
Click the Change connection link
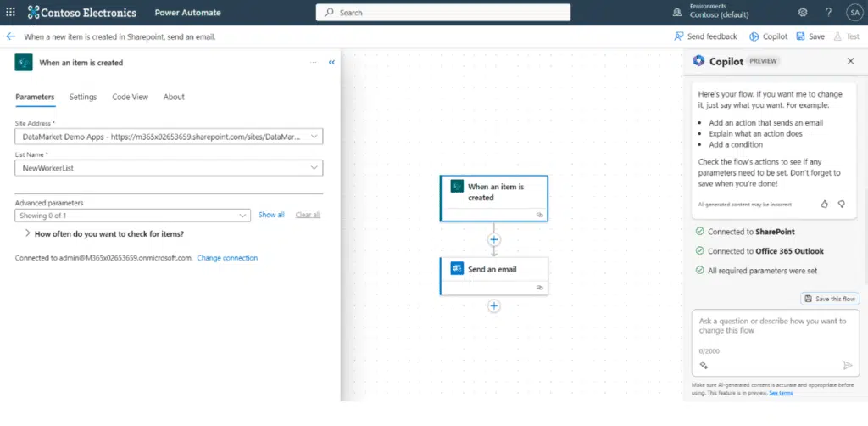(227, 258)
